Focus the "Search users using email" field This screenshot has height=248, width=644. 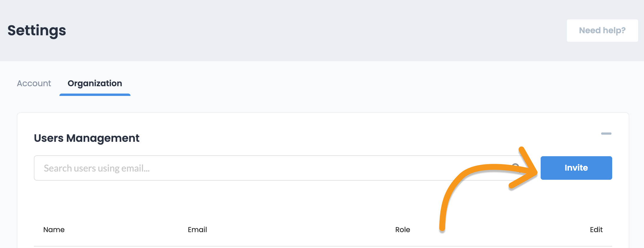coord(236,168)
